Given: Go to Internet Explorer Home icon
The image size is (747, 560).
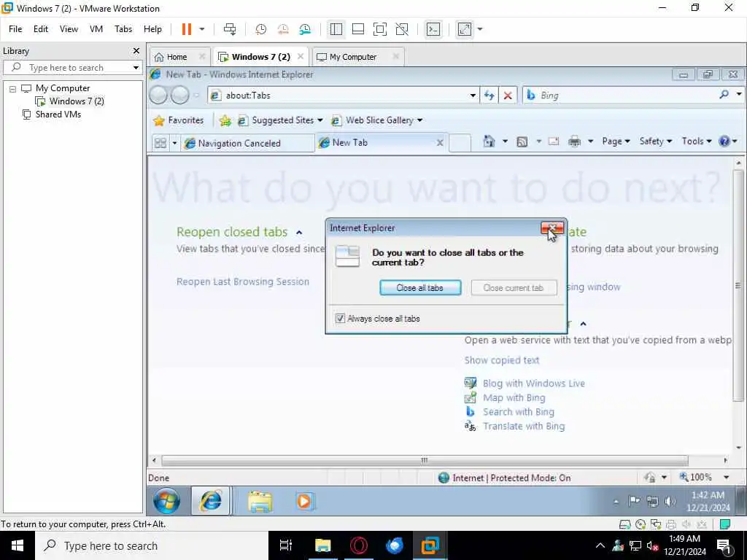Looking at the screenshot, I should [x=489, y=141].
